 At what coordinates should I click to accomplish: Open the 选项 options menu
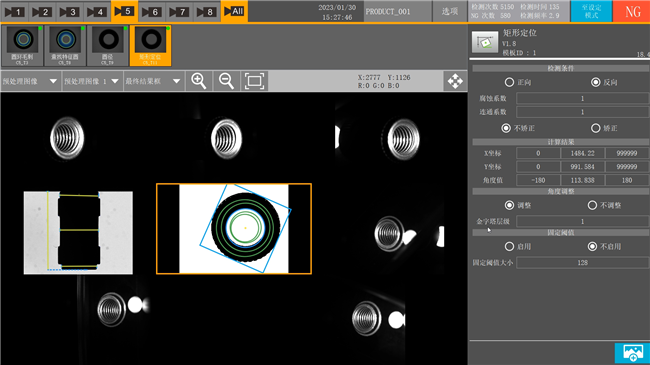[450, 12]
